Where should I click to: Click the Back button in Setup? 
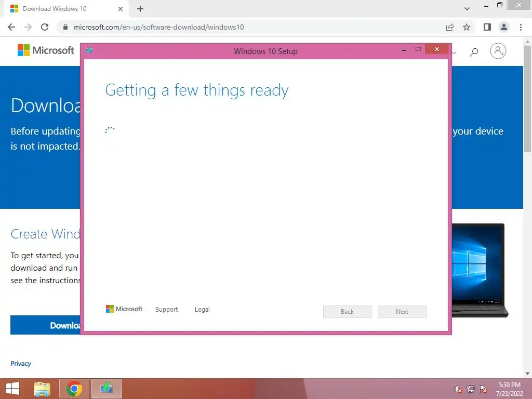tap(348, 312)
